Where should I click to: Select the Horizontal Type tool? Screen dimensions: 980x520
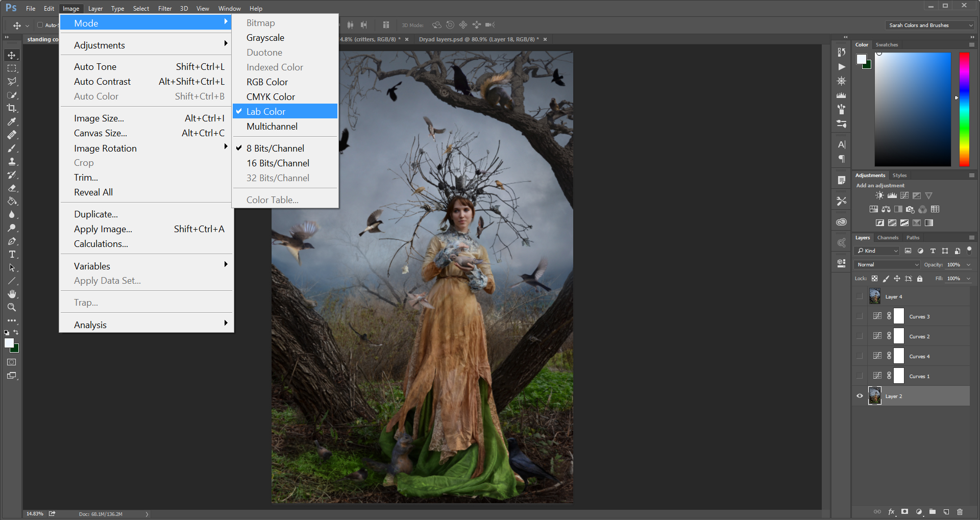[x=12, y=254]
